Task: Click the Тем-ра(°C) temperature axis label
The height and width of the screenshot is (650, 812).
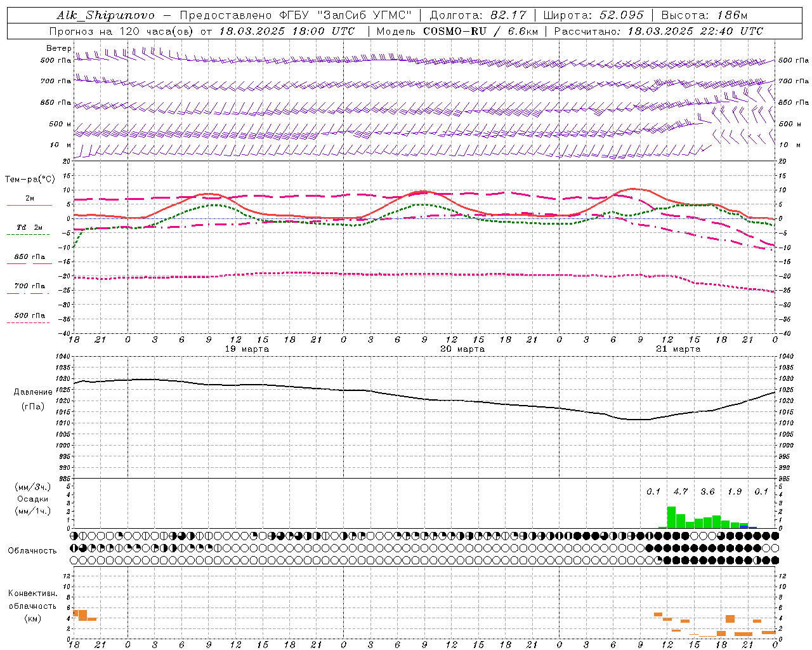Action: 30,180
